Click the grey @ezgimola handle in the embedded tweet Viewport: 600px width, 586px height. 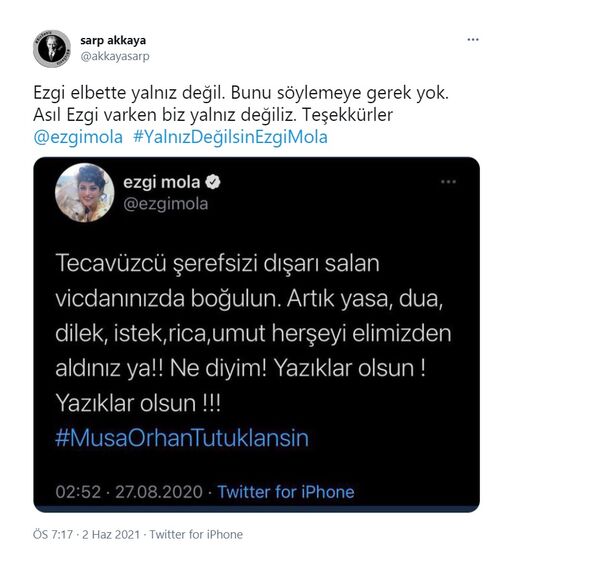(166, 204)
